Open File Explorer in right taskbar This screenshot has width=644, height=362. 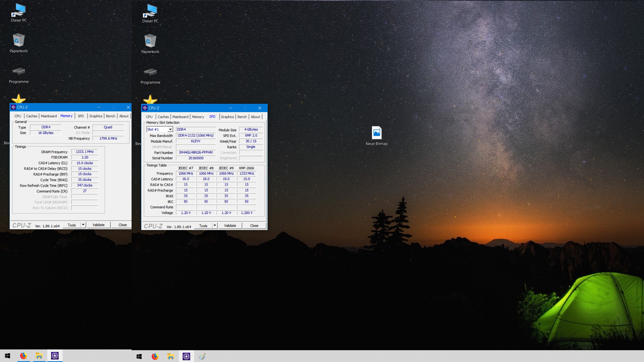pos(171,356)
